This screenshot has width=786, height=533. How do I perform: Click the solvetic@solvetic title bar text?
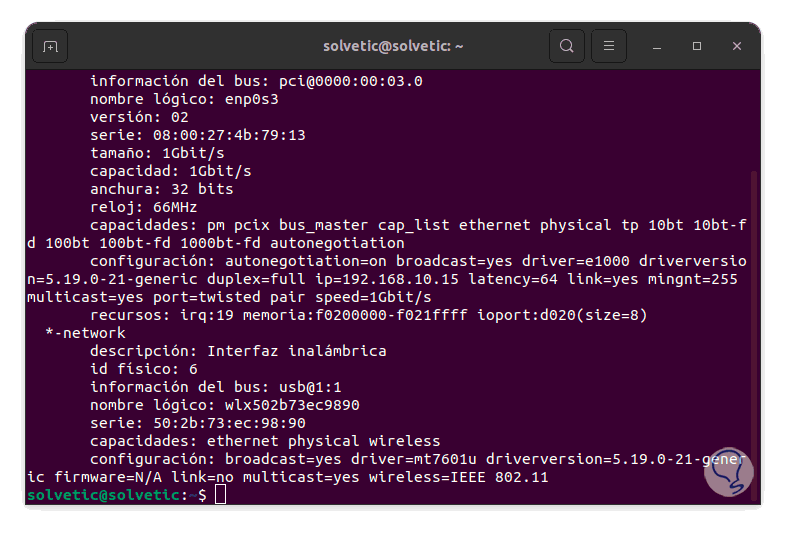[x=393, y=46]
